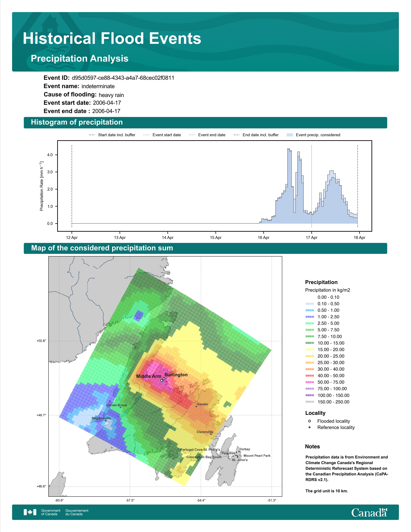
Task: Click the 0.10 - 0.50 precipitation swatch
Action: (310, 304)
